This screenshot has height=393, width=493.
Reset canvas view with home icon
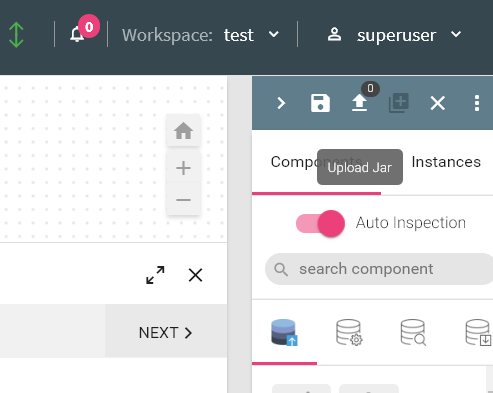tap(183, 130)
